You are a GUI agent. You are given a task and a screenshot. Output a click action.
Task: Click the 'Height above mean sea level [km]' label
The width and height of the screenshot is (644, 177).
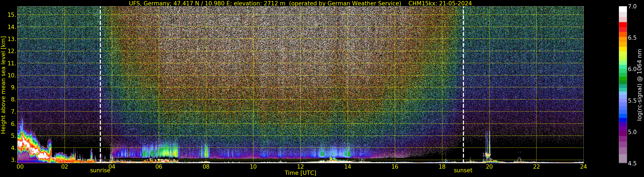click(x=3, y=85)
